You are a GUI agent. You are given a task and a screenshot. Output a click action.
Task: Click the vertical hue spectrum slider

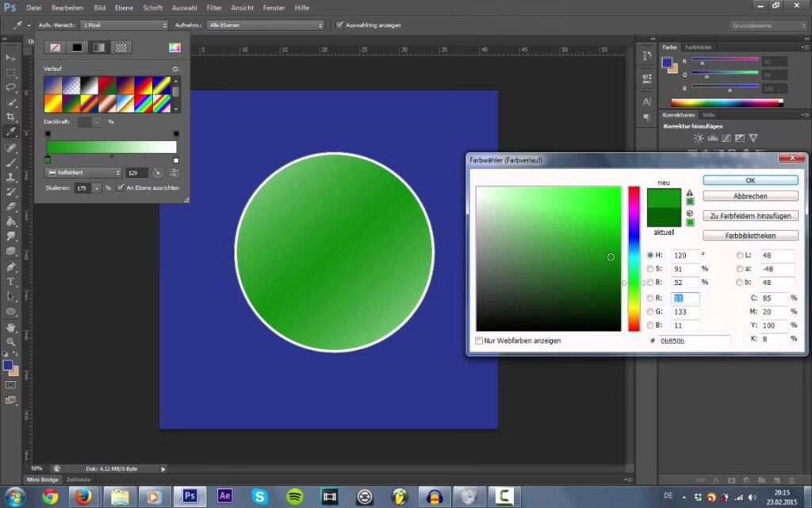tap(634, 258)
